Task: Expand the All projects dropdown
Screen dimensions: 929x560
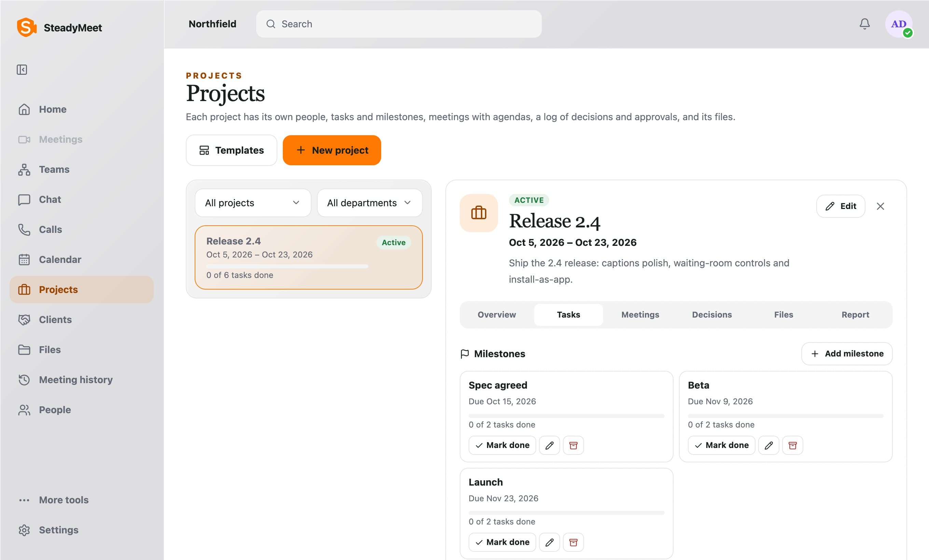Action: 253,203
